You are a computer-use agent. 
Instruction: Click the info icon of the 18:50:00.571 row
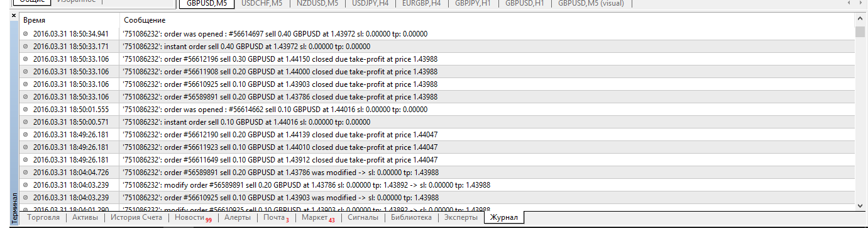click(26, 122)
